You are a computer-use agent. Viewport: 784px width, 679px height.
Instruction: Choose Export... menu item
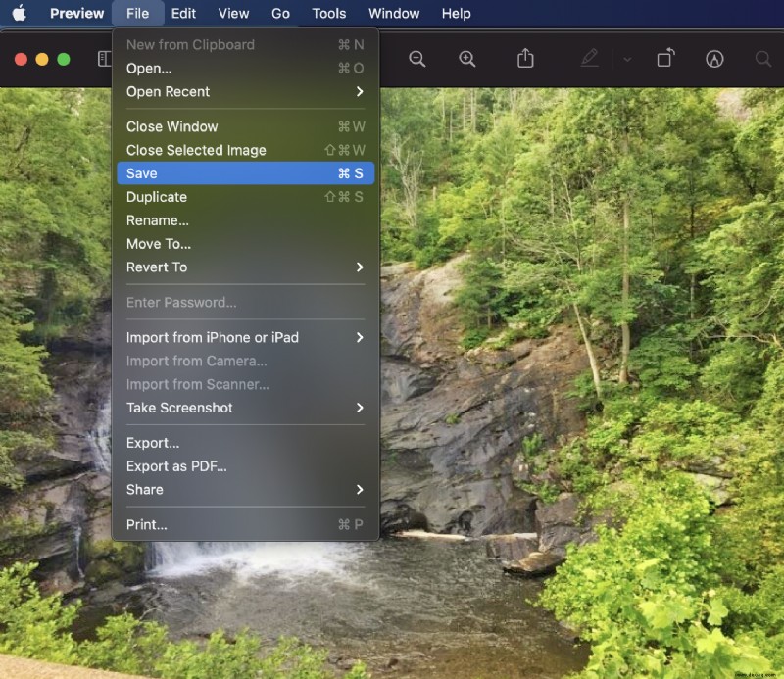pos(246,443)
